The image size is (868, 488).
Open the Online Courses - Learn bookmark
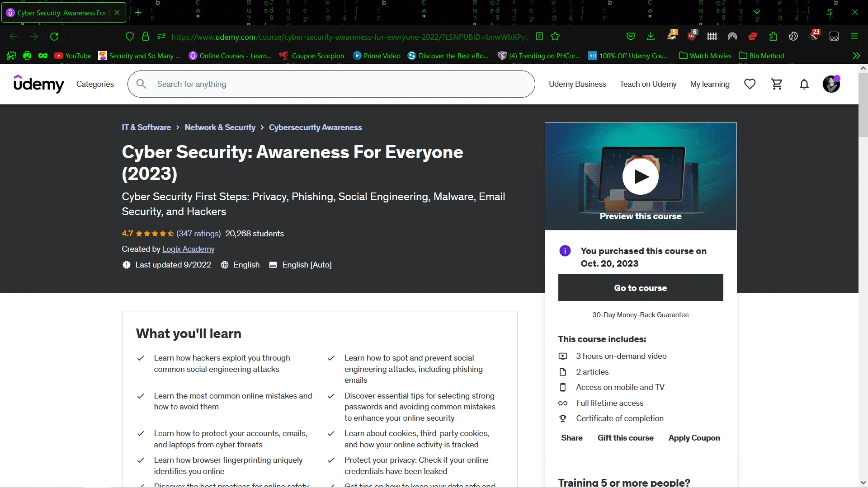(230, 56)
